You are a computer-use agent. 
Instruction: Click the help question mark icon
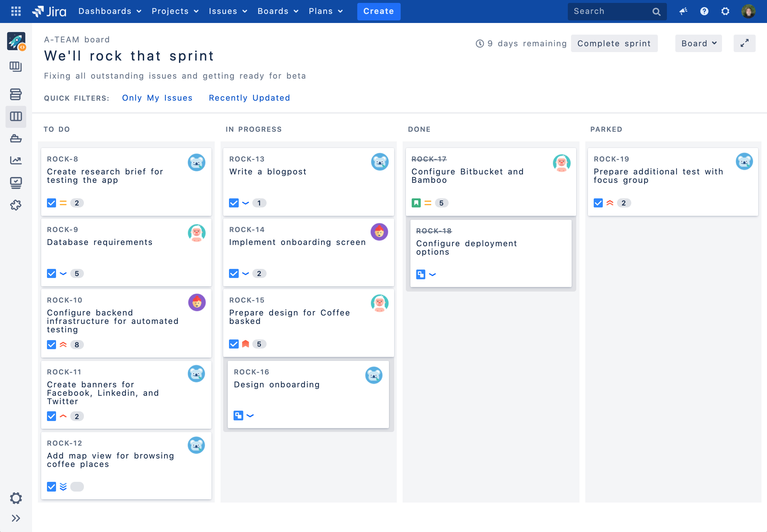point(704,11)
